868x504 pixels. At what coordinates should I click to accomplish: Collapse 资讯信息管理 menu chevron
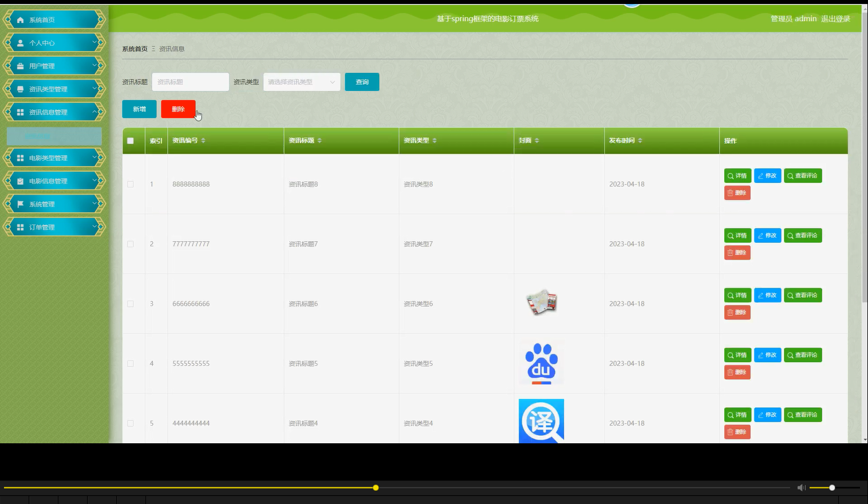point(94,112)
